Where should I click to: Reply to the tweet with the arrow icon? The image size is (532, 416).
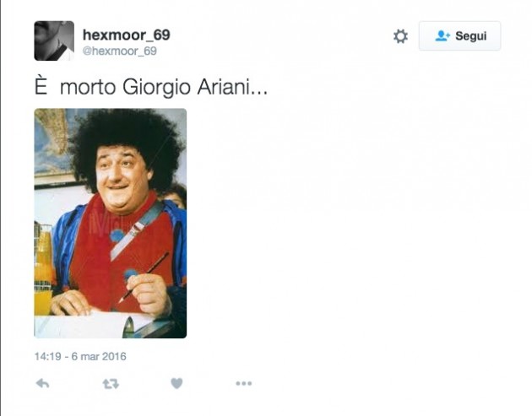(43, 383)
